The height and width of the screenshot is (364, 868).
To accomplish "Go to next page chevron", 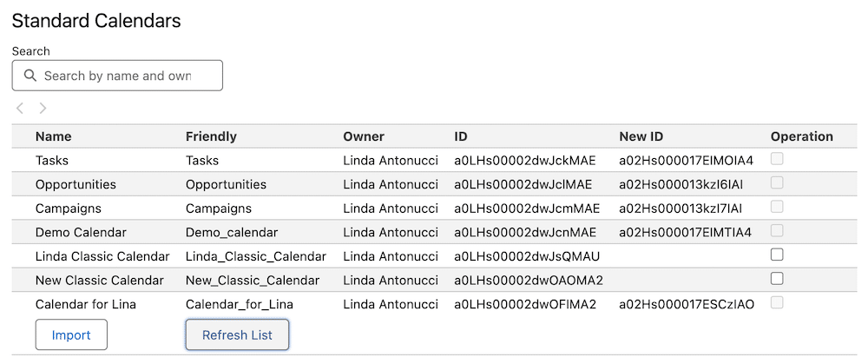I will (x=43, y=109).
